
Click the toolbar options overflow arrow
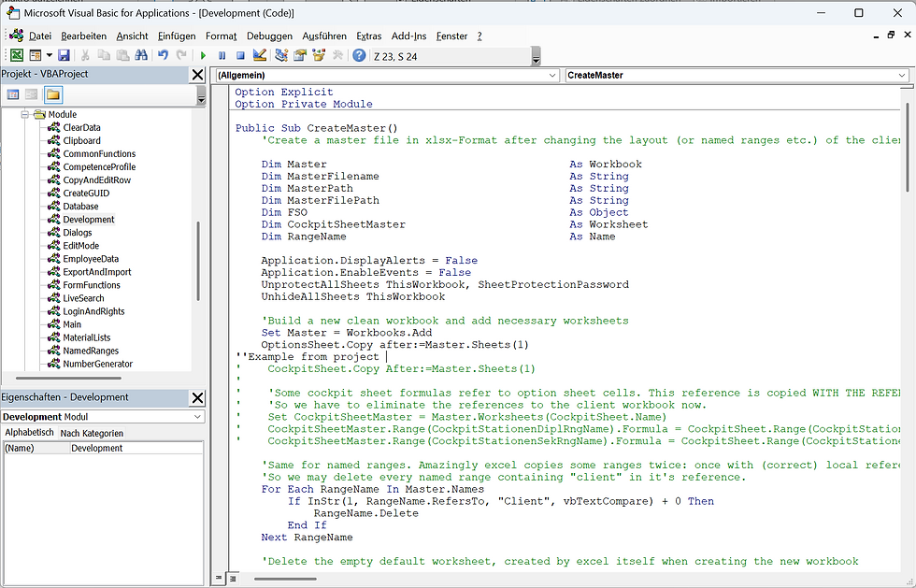(537, 57)
